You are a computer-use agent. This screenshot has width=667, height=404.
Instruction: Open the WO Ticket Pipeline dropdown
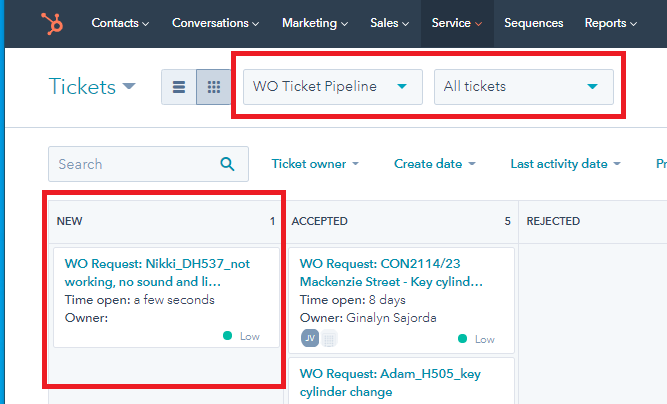point(332,86)
